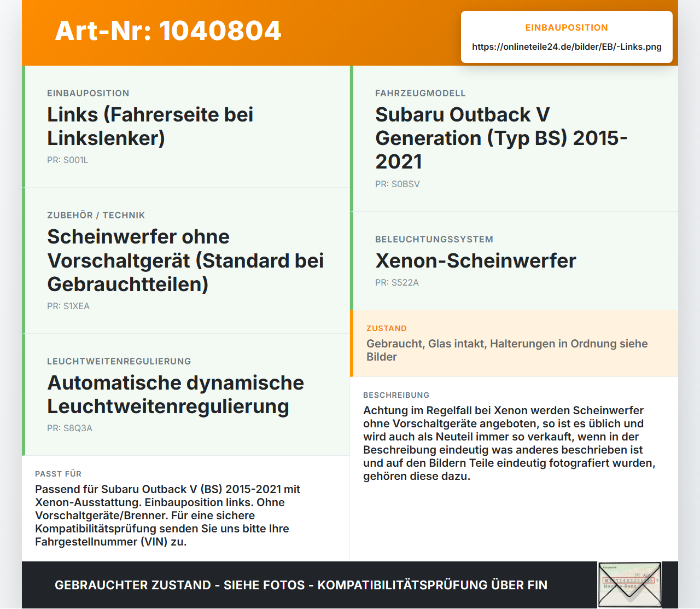
Task: Select the PR: S1XEA code
Action: [x=68, y=306]
